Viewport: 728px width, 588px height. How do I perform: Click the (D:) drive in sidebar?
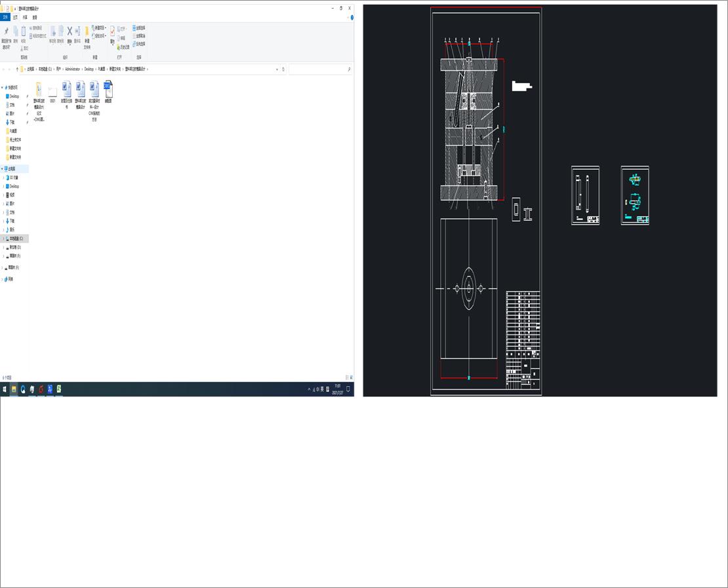(15, 247)
